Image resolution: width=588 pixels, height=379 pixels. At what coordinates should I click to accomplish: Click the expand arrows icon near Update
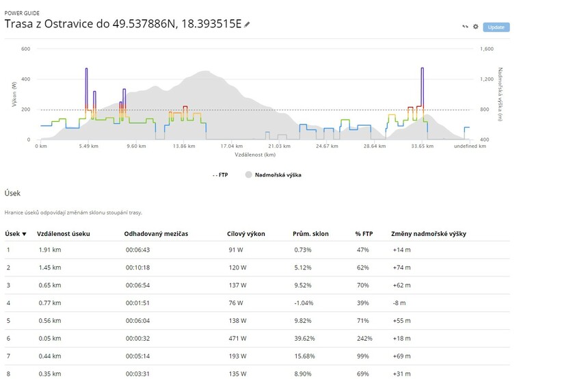click(x=465, y=27)
